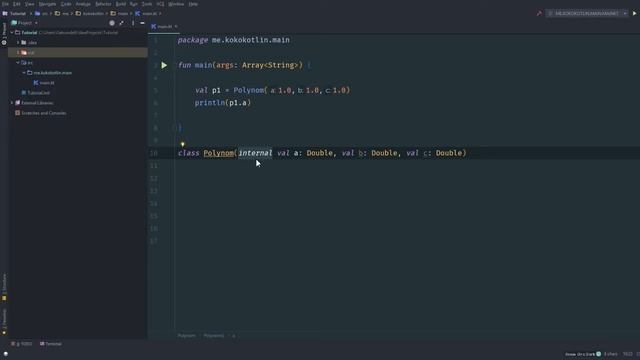Expand the highlighted out folder
Screen dimensions: 640x360
(x=18, y=53)
